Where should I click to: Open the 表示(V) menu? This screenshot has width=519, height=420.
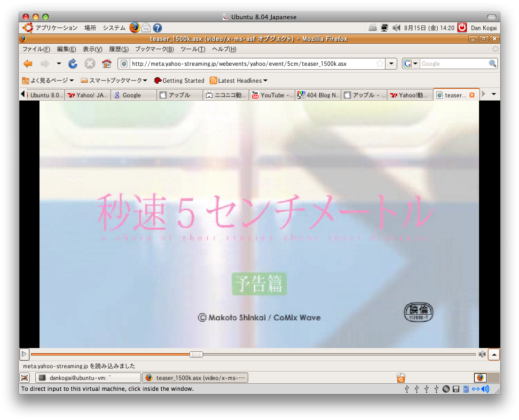tap(92, 49)
